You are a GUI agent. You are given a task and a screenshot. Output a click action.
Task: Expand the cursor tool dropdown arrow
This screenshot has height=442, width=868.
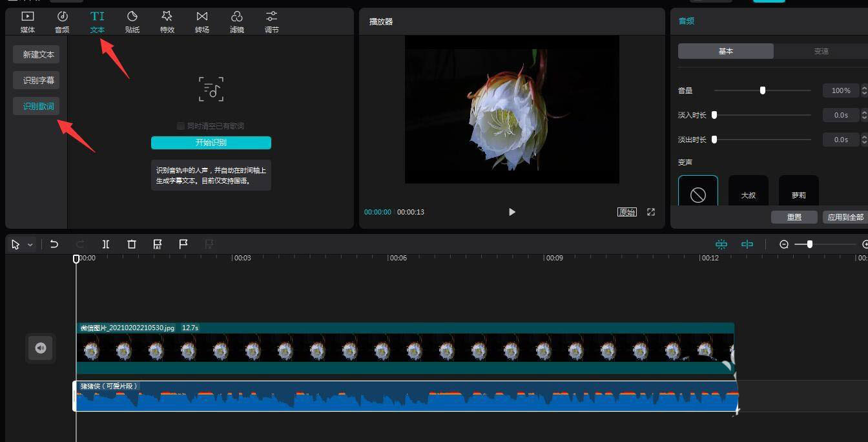click(30, 245)
